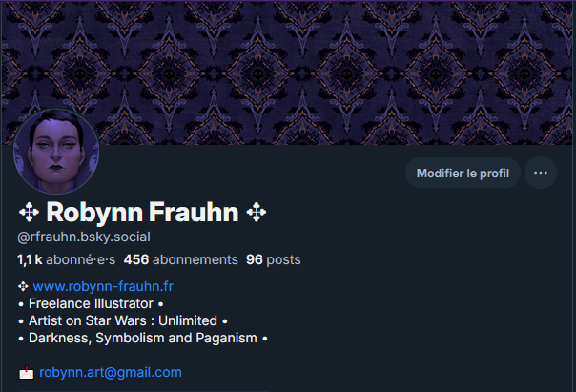Click the Freelance Illustrator bio line

click(91, 303)
